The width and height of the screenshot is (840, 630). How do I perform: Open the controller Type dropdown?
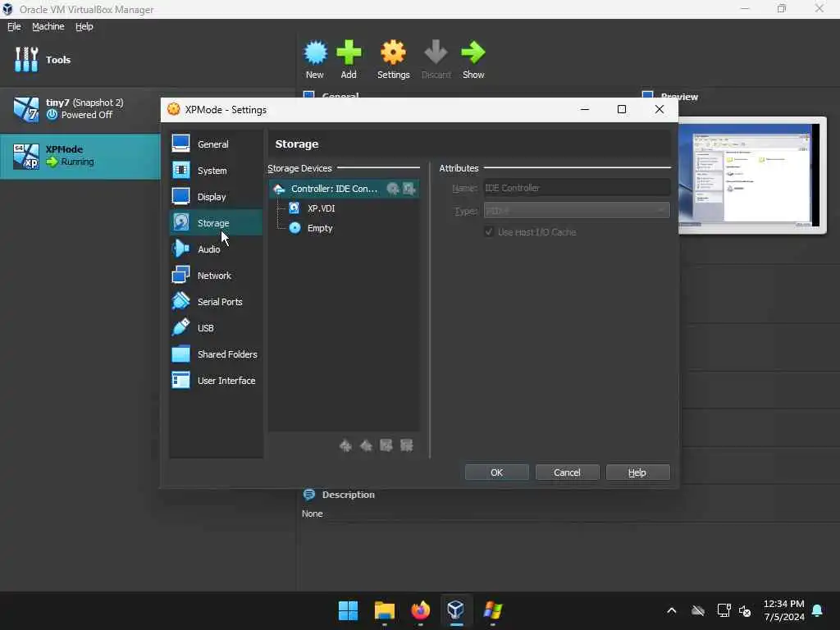577,211
